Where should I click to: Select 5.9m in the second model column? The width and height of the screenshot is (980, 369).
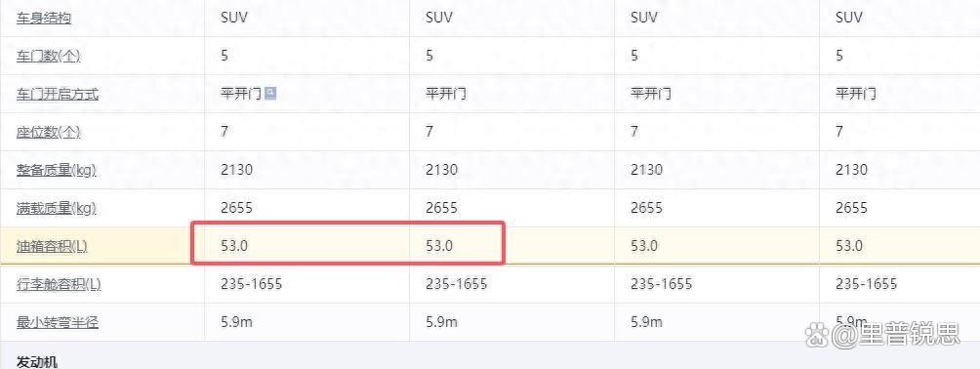pyautogui.click(x=442, y=322)
